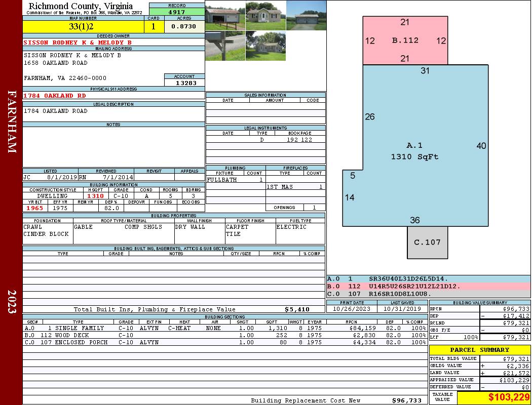
Task: Click the acres value 0.8730
Action: [x=183, y=27]
